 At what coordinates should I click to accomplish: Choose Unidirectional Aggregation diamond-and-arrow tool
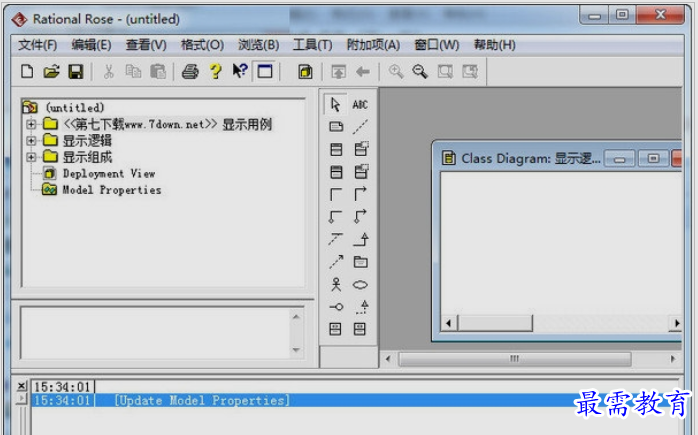[360, 216]
